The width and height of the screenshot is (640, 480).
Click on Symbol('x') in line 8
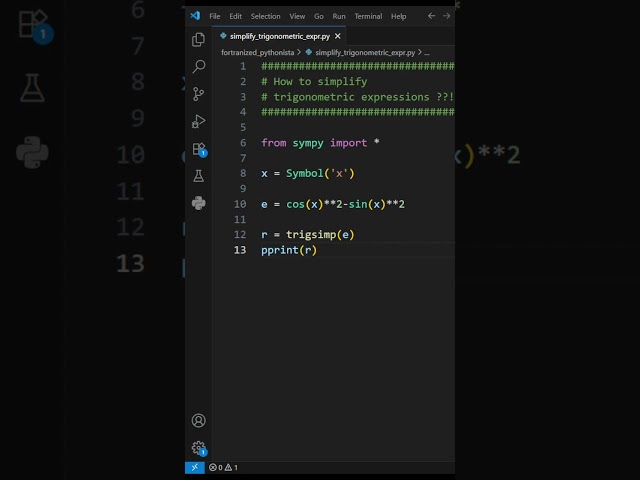click(320, 173)
